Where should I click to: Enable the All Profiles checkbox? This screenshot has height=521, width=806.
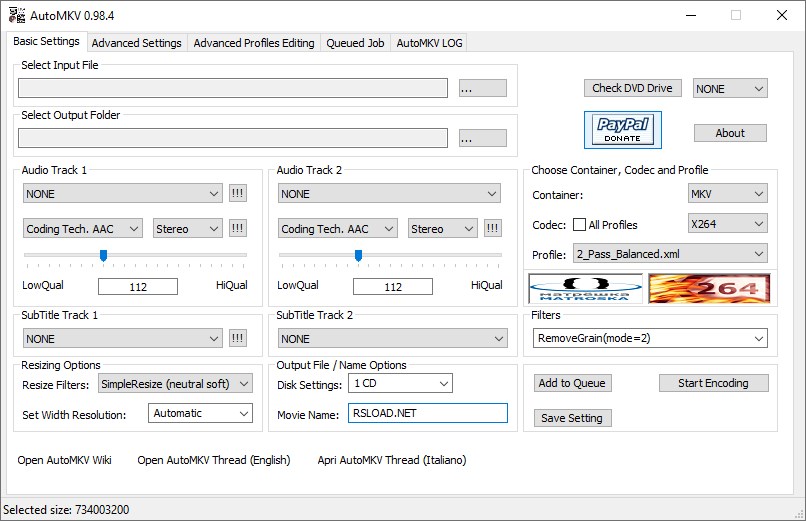pos(580,225)
